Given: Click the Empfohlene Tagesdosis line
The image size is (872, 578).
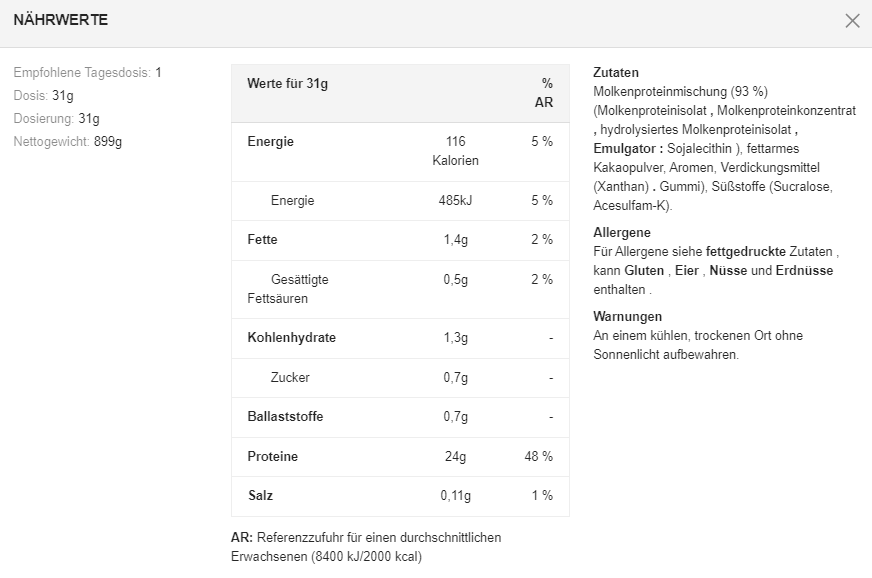Looking at the screenshot, I should (x=87, y=73).
